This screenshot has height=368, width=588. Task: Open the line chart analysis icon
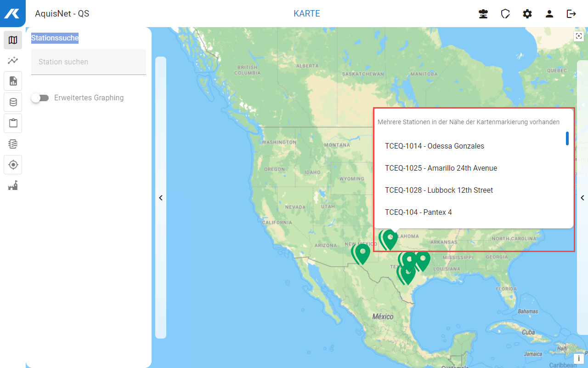13,60
